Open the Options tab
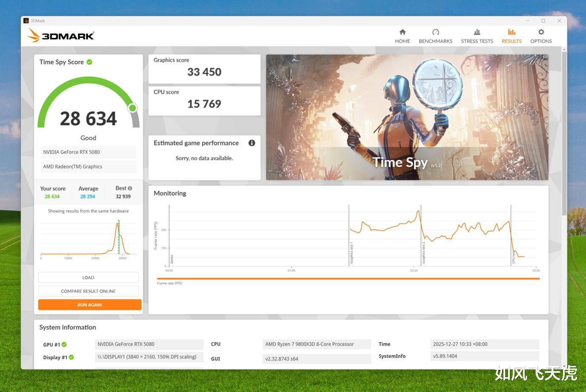Image resolution: width=586 pixels, height=392 pixels. 541,36
